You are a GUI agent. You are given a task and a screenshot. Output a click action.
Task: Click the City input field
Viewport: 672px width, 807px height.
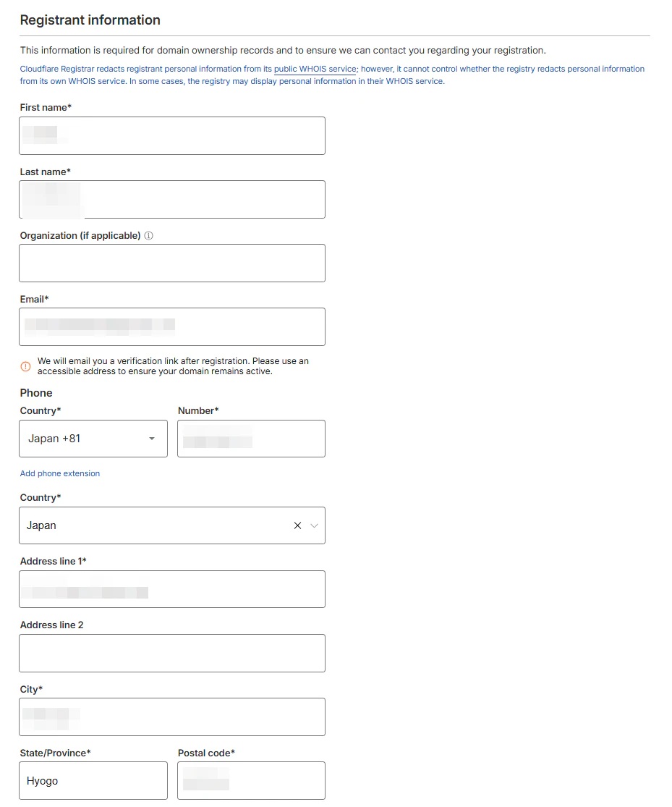pos(172,717)
